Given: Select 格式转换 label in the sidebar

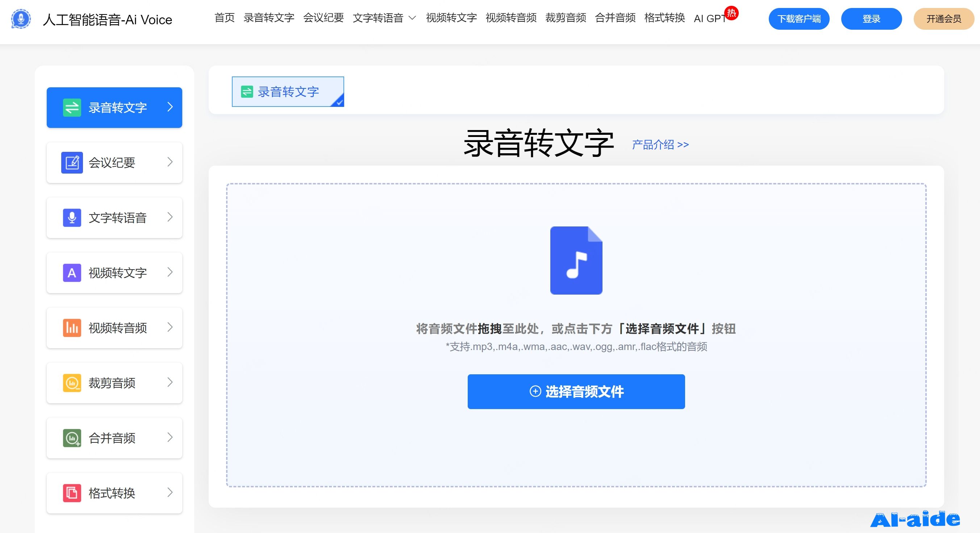Looking at the screenshot, I should 112,493.
